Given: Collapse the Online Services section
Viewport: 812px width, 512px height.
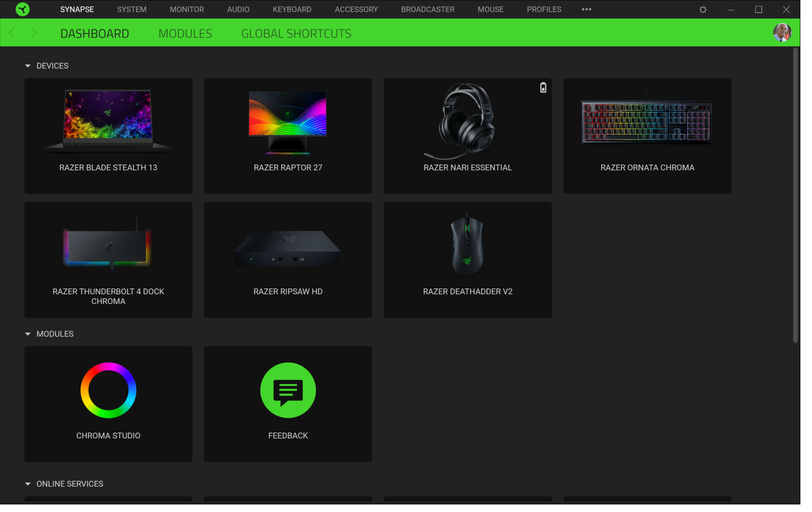Looking at the screenshot, I should (28, 484).
